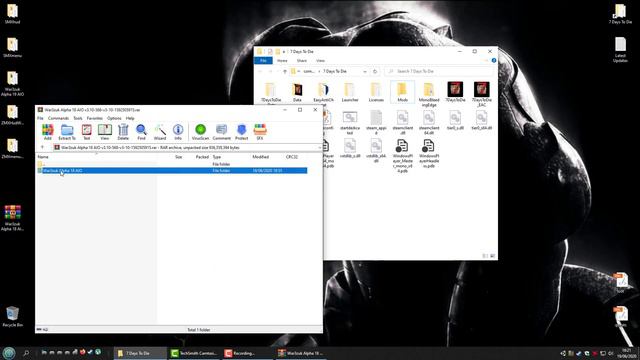
Task: Select the 7DaysToDie_Data folder in Explorer
Action: (271, 92)
